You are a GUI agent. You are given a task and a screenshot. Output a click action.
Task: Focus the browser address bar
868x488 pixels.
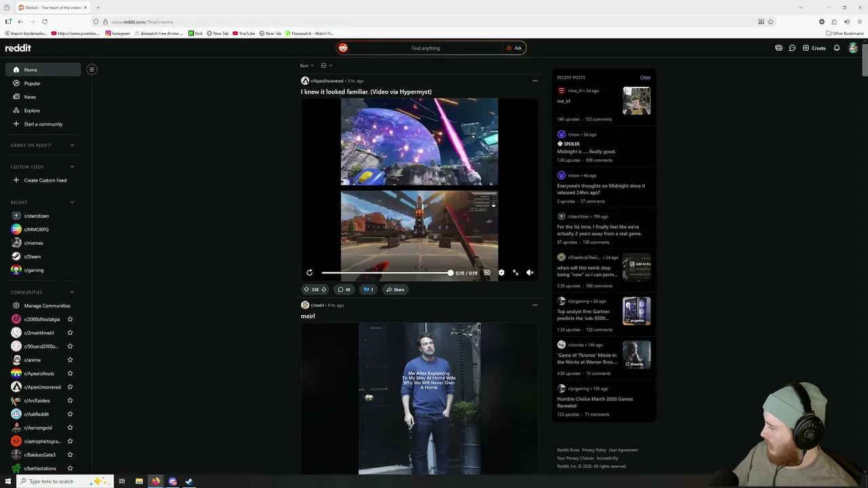(x=434, y=22)
